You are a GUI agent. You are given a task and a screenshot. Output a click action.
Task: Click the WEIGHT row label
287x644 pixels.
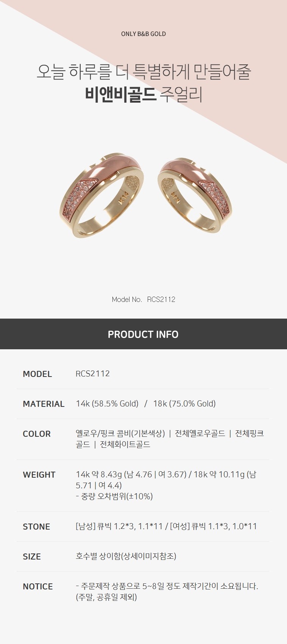(x=39, y=475)
